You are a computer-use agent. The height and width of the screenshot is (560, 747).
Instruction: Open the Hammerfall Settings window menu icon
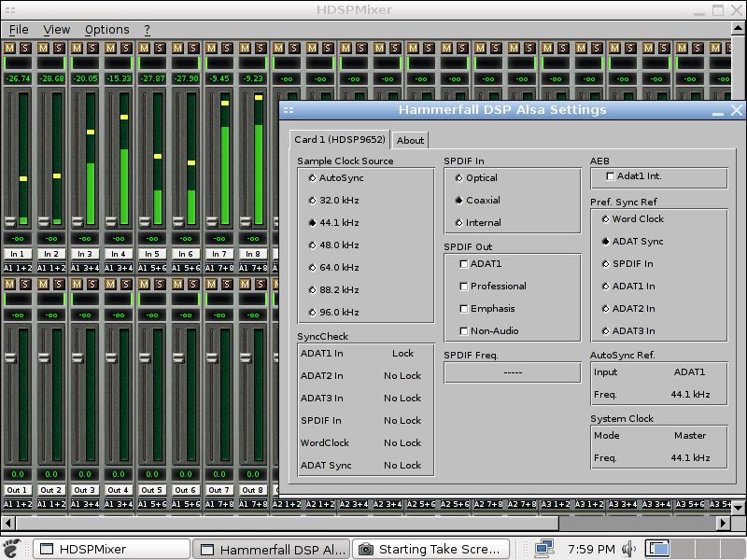coord(289,110)
